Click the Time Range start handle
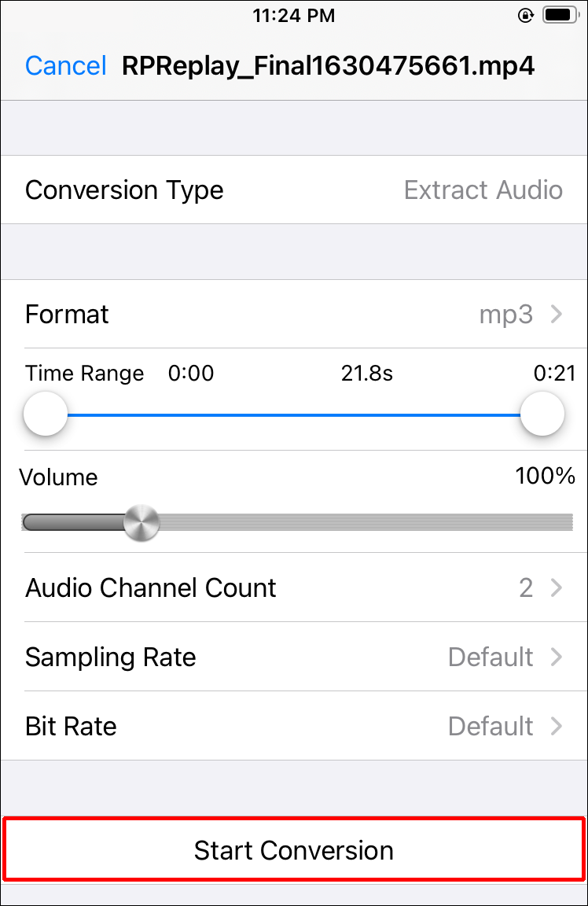This screenshot has height=906, width=588. pos(45,414)
